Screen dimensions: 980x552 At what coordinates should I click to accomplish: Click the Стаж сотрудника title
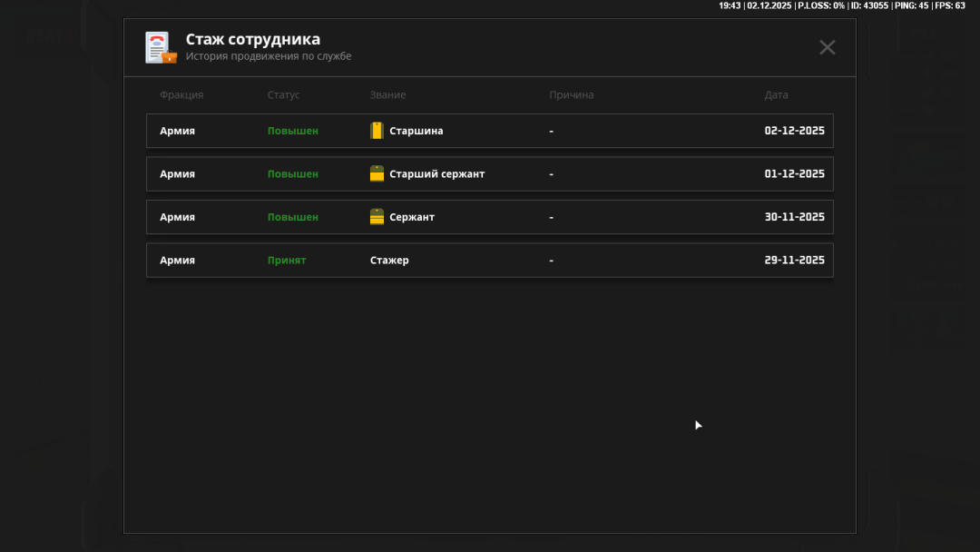[x=252, y=40]
